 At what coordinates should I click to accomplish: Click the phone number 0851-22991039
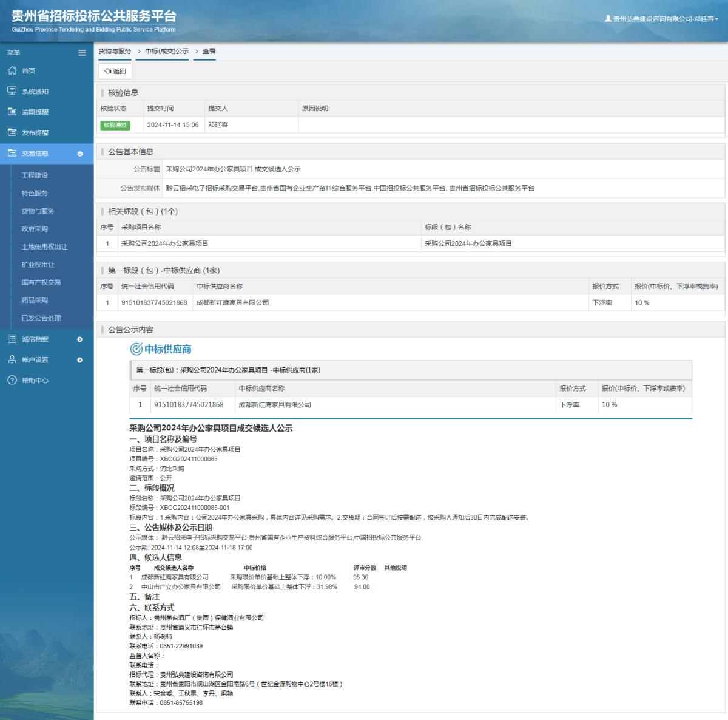181,646
